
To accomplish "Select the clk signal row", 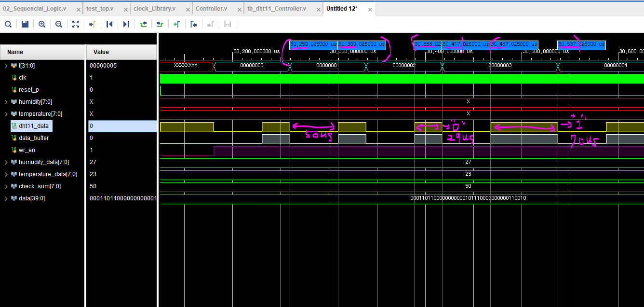I will tap(22, 77).
